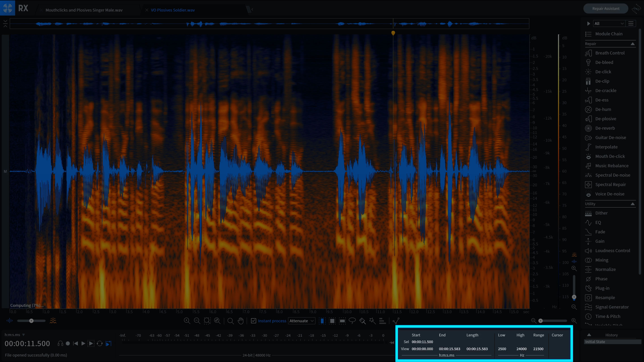644x362 pixels.
Task: Open the h:m:s.ms time format dropdown
Action: point(15,335)
